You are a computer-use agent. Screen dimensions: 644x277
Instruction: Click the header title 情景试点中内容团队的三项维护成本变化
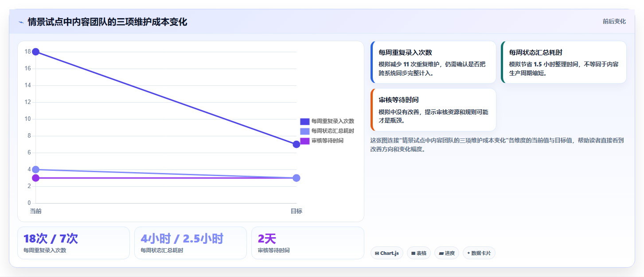(x=107, y=22)
